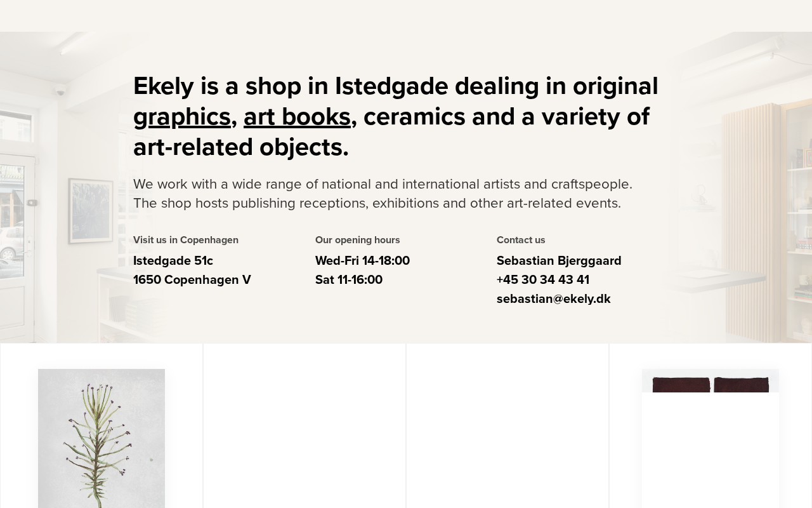812x508 pixels.
Task: Click the paragraph about artists and craftspeople
Action: (383, 194)
